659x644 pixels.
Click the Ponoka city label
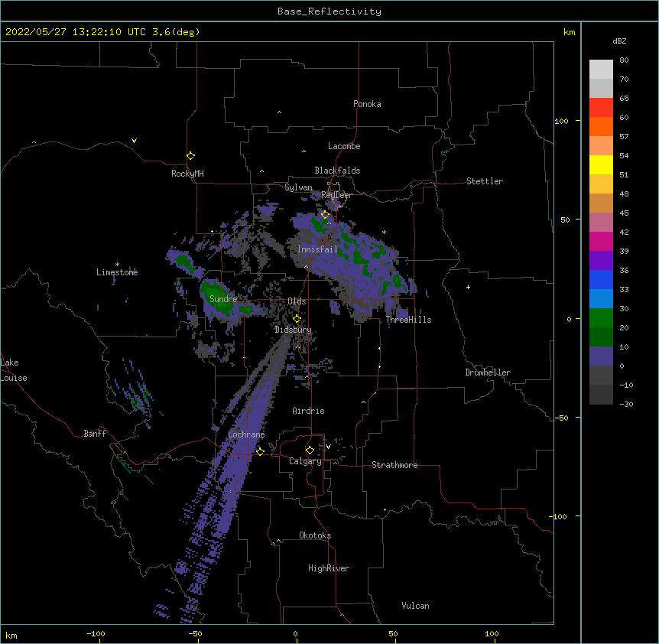(367, 104)
